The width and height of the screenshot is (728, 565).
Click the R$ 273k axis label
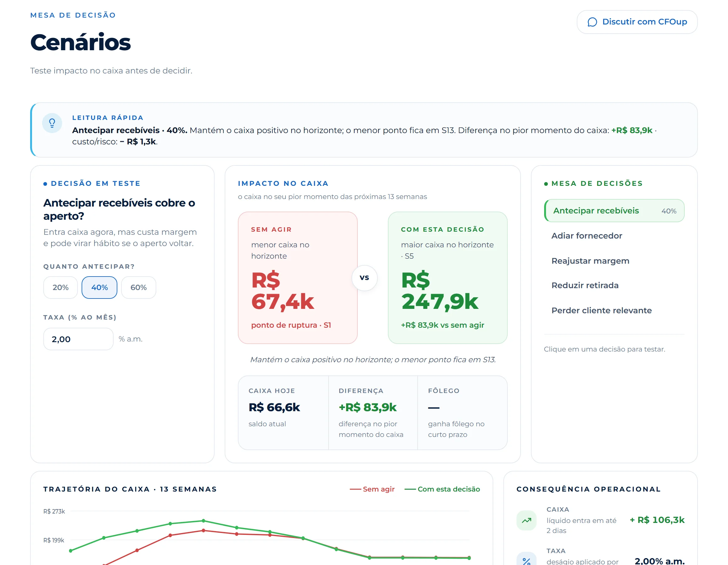click(x=54, y=511)
